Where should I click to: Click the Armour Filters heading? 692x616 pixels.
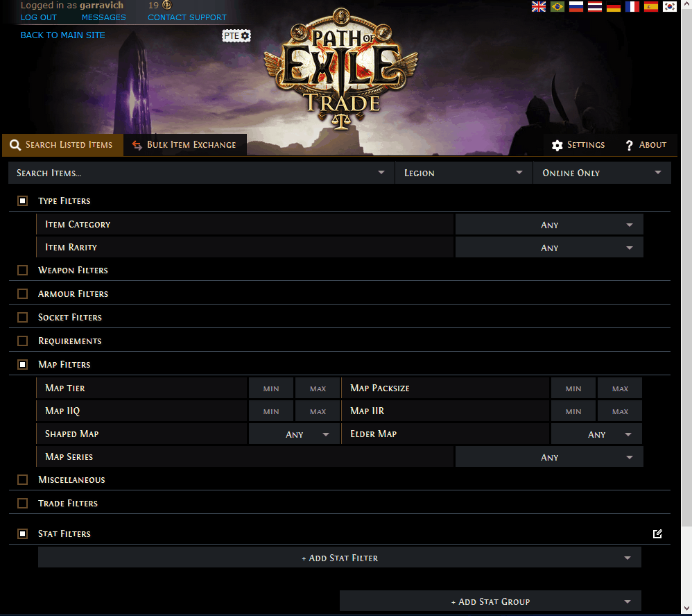(x=73, y=294)
